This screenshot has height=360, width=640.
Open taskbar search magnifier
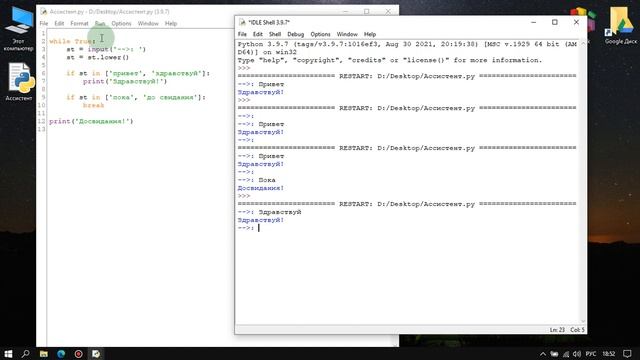coord(26,353)
